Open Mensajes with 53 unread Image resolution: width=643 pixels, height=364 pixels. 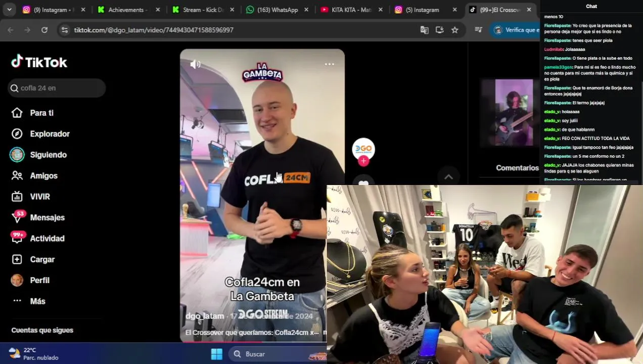38,217
